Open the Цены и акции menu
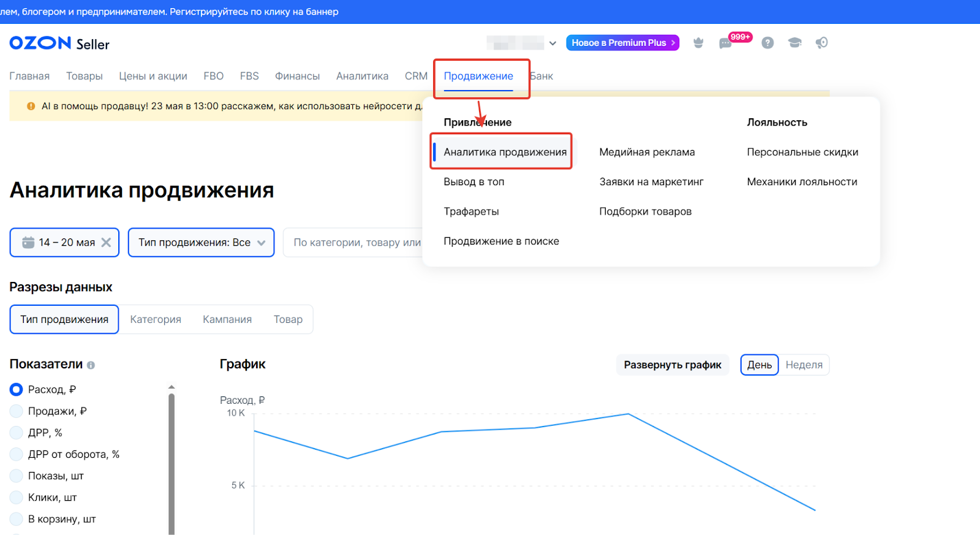 click(x=153, y=76)
